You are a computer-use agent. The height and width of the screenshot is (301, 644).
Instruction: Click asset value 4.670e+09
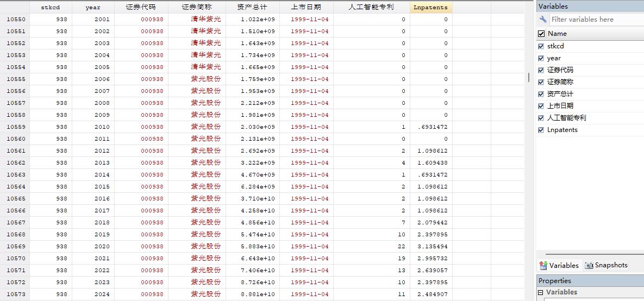click(x=258, y=175)
